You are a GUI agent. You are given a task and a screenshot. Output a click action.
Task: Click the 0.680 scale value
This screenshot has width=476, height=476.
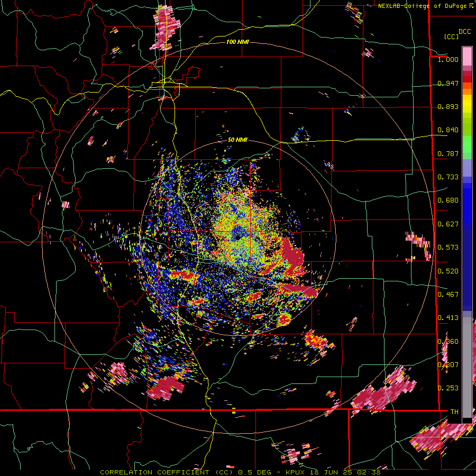448,200
